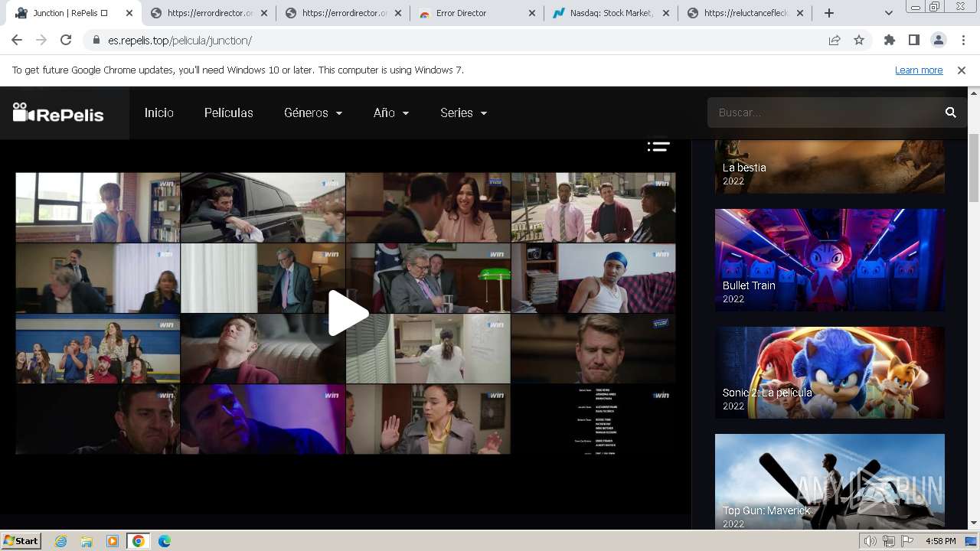
Task: Open a new tab with plus button
Action: tap(829, 13)
